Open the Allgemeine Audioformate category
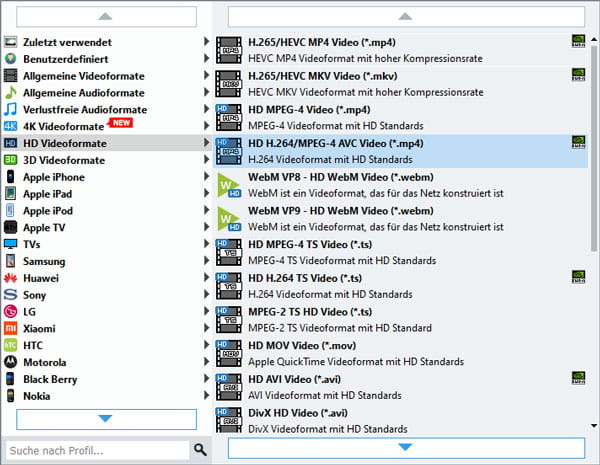Screen dimensions: 600x465 pyautogui.click(x=107, y=93)
